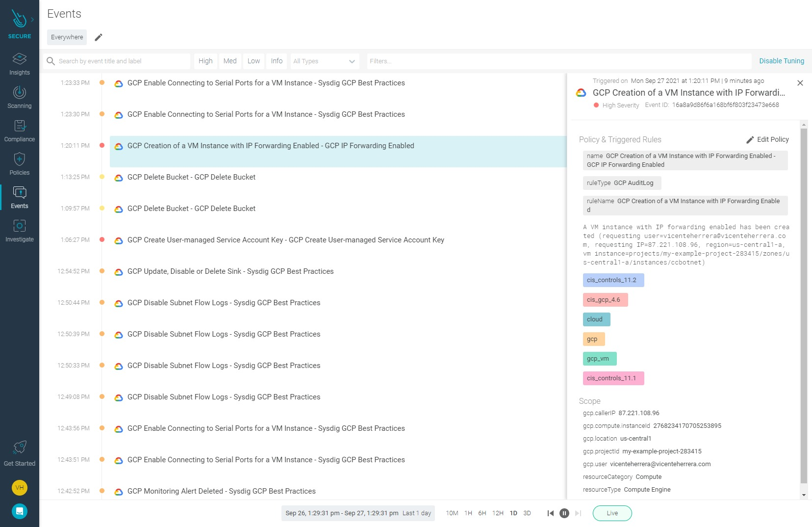Image resolution: width=812 pixels, height=527 pixels.
Task: Set time span to 12H
Action: [x=498, y=513]
